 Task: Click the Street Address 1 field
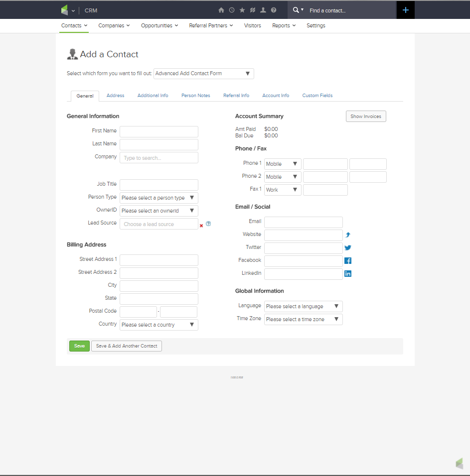(x=159, y=260)
